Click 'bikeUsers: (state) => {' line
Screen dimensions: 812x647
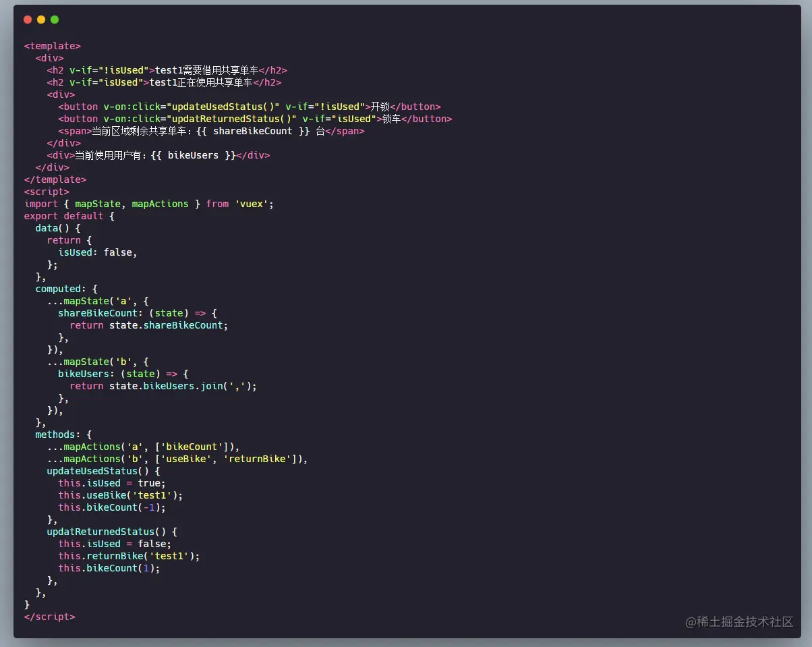[123, 374]
